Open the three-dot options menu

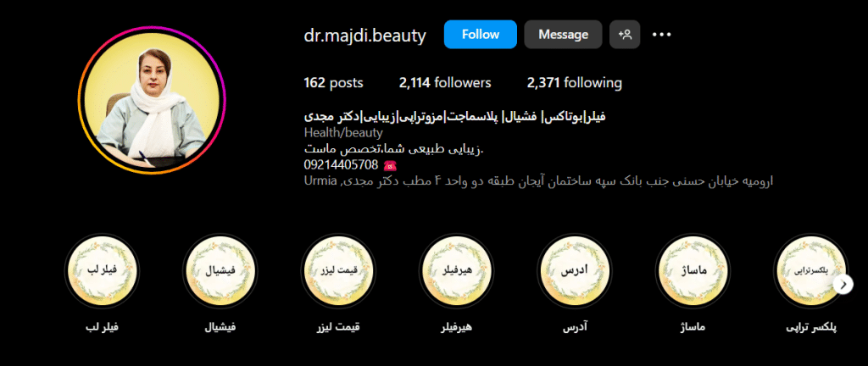pos(661,34)
